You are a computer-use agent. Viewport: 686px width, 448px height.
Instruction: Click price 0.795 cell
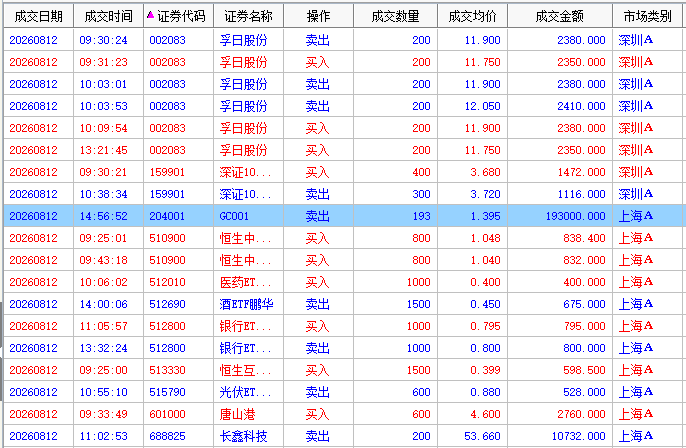485,326
